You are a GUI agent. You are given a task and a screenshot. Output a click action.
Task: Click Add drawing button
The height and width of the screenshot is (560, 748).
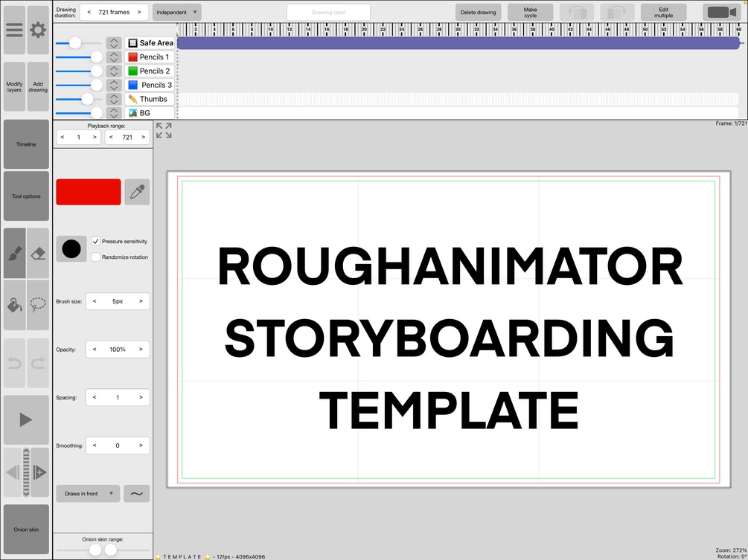[x=38, y=87]
